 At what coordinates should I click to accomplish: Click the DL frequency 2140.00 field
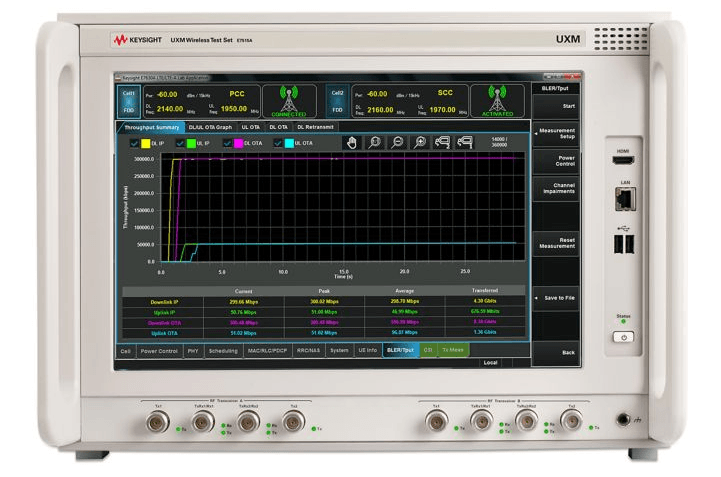click(170, 109)
